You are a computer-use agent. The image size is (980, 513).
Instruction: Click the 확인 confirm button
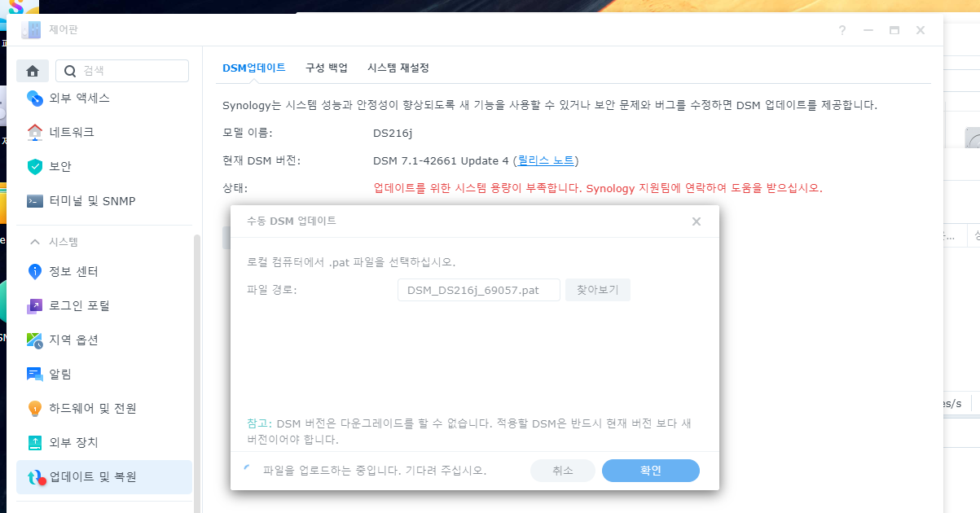[651, 471]
